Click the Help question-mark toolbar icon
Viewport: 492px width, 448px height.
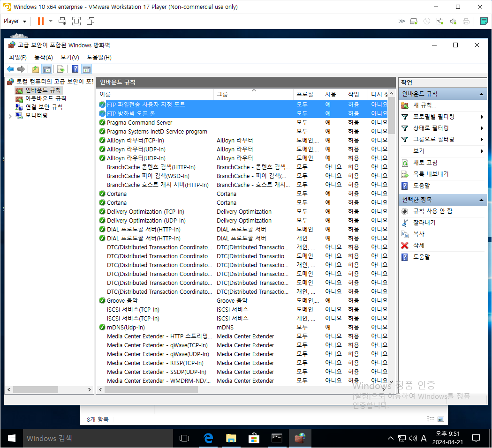click(x=76, y=69)
